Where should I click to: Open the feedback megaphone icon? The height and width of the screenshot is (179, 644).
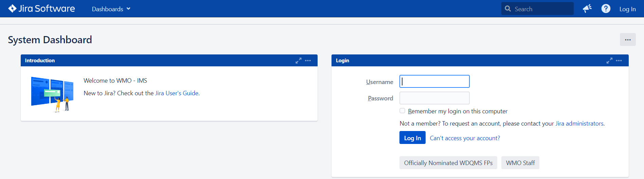587,9
